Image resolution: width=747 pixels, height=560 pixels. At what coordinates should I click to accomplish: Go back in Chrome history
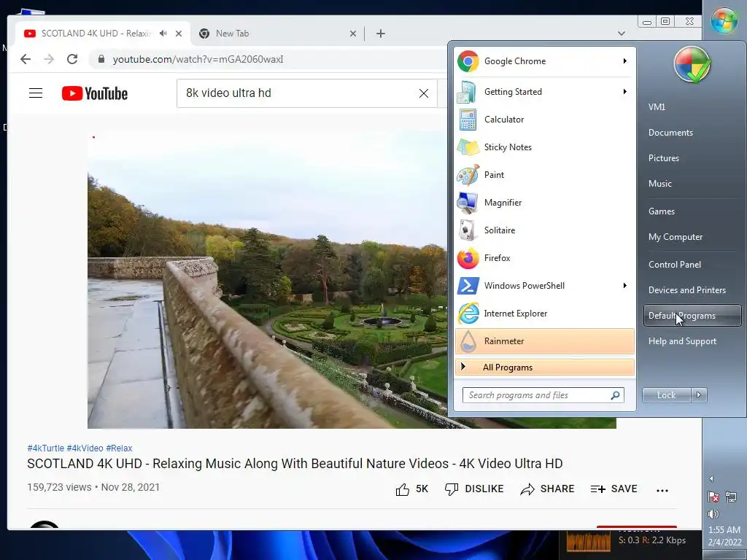26,59
